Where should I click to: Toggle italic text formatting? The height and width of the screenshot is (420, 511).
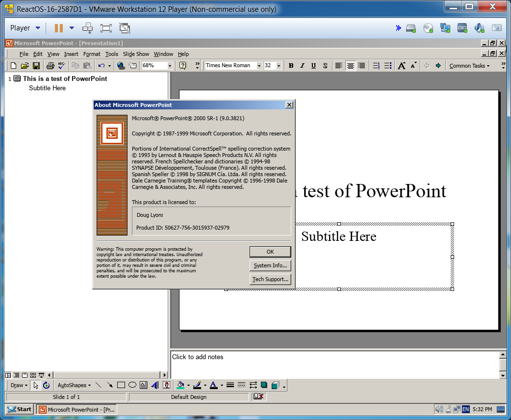(x=302, y=66)
